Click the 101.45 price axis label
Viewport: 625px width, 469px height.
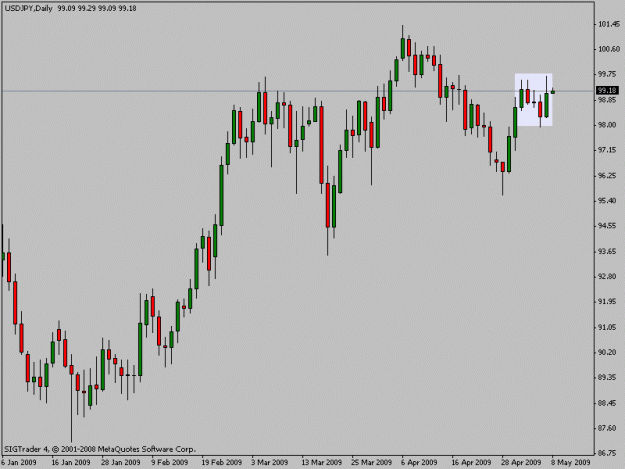click(x=609, y=24)
